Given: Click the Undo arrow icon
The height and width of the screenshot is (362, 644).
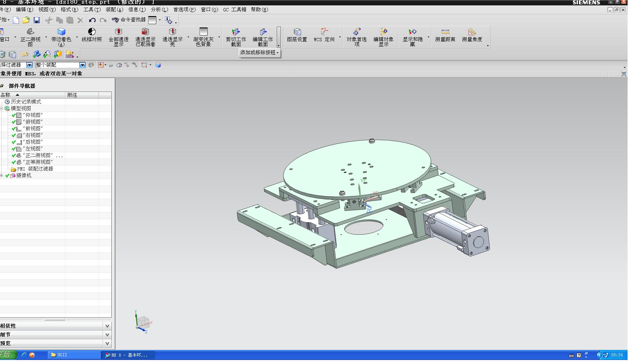Looking at the screenshot, I should 92,20.
